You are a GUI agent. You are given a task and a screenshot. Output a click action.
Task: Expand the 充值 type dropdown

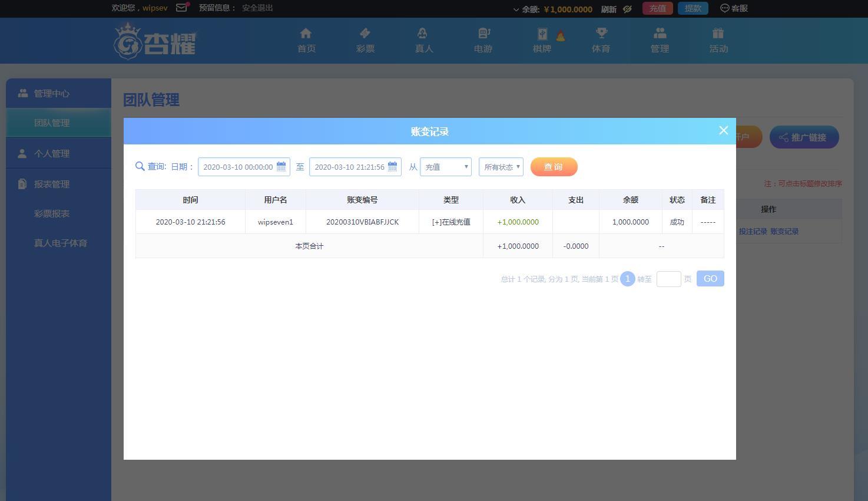[x=445, y=167]
